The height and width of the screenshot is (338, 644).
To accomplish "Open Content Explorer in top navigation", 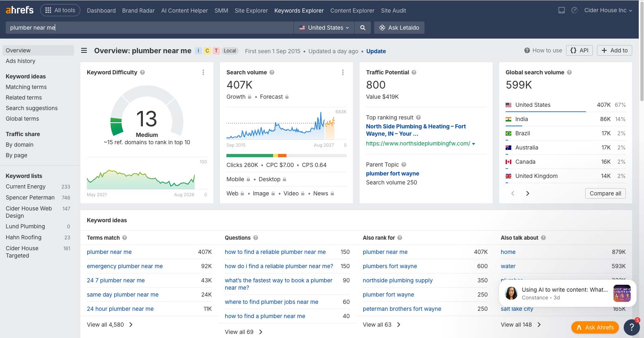I will (x=352, y=11).
